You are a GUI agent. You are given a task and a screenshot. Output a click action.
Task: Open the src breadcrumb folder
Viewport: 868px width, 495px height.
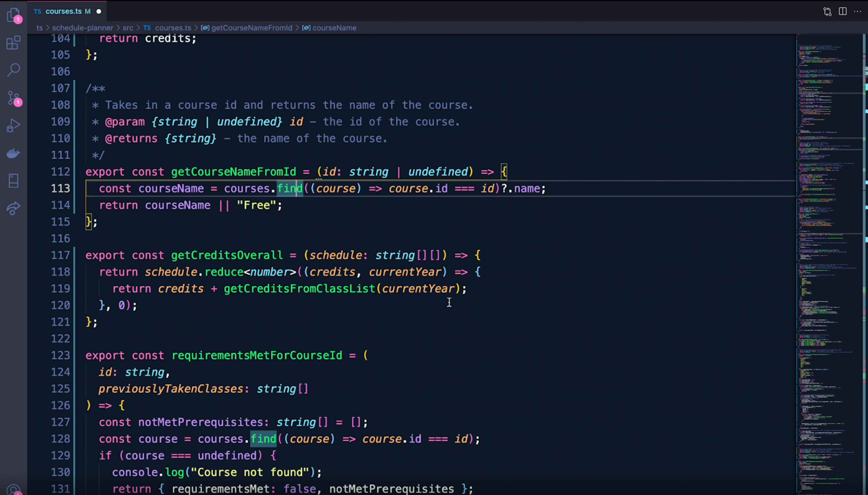(128, 28)
